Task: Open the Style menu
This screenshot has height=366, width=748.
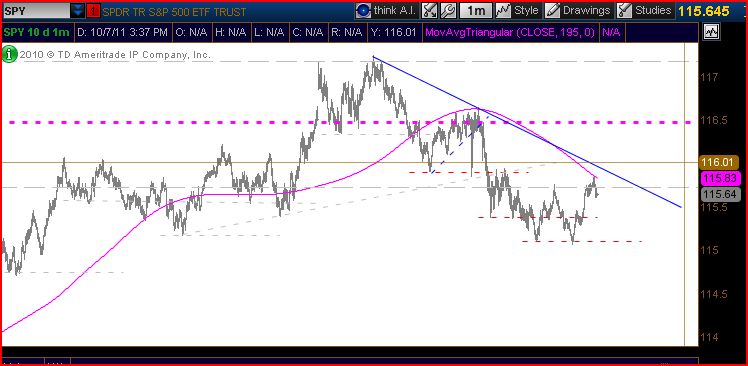Action: pyautogui.click(x=526, y=10)
